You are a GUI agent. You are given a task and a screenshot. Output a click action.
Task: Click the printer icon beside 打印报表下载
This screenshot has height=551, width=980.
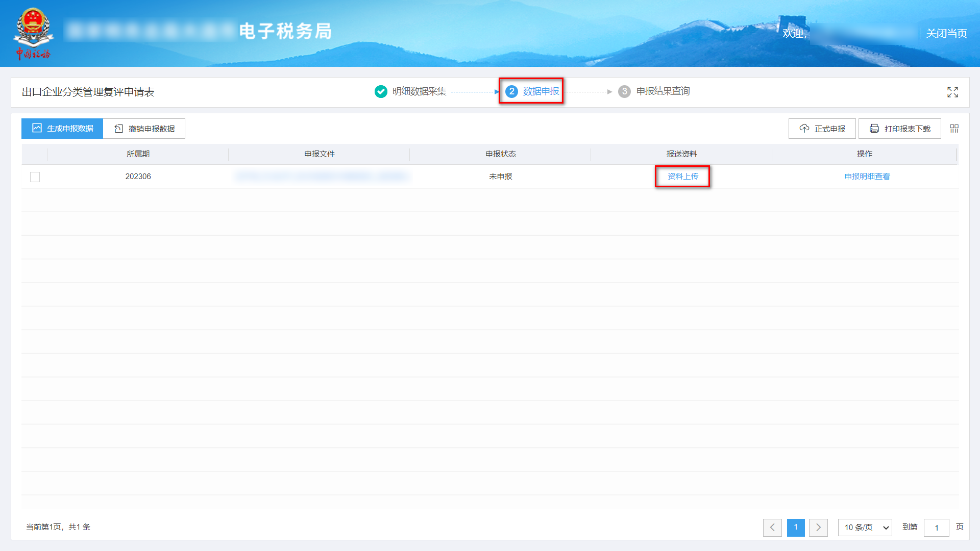click(x=874, y=129)
